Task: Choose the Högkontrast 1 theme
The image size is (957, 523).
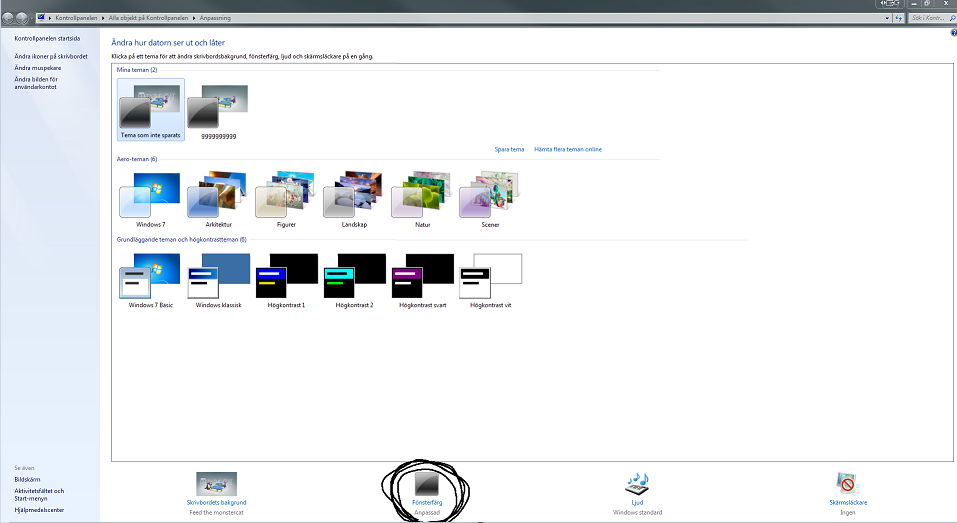Action: (286, 280)
